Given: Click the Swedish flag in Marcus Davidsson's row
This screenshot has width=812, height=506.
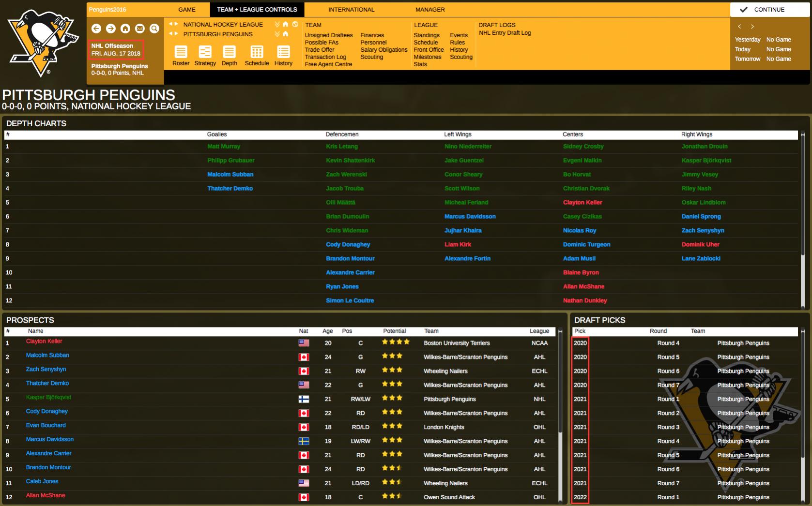Looking at the screenshot, I should (x=304, y=441).
